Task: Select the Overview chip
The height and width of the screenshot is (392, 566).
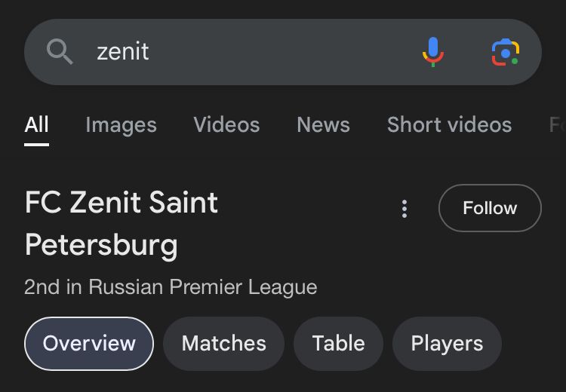Action: pos(89,344)
